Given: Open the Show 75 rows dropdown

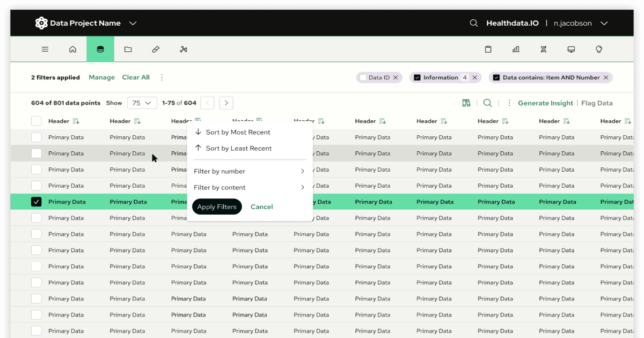Looking at the screenshot, I should tap(142, 102).
